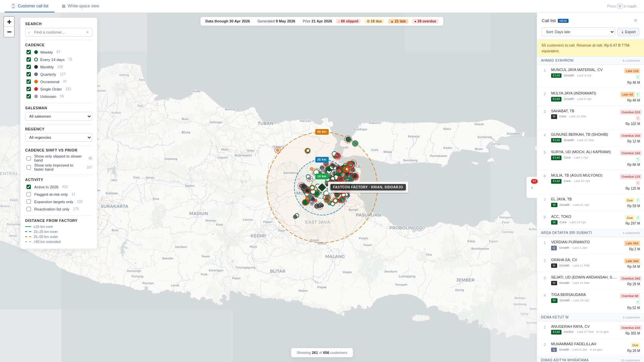Click E14d badge on MUNCUL JAYA MATERIAL

tap(556, 75)
